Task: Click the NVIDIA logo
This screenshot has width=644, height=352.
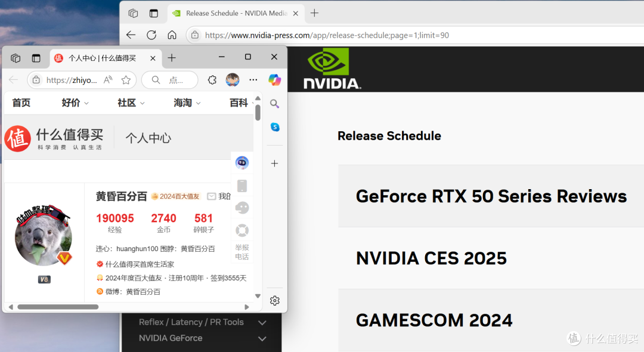Action: (332, 69)
